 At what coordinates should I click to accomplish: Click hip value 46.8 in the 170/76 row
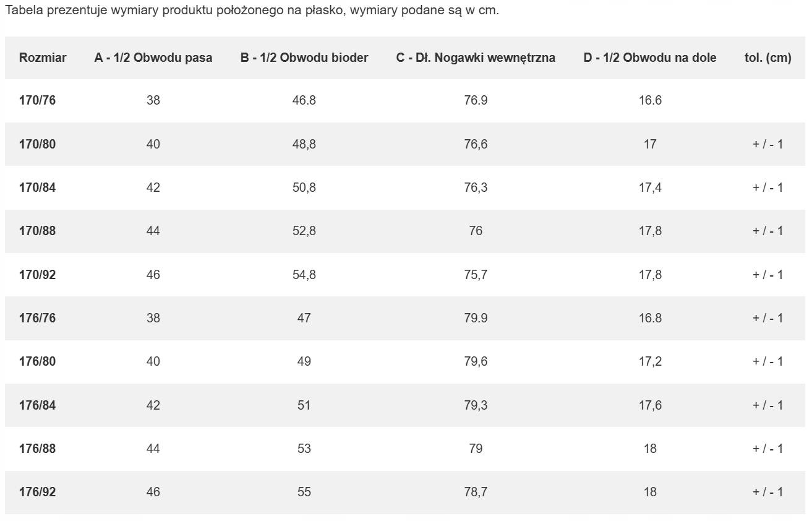[x=304, y=100]
